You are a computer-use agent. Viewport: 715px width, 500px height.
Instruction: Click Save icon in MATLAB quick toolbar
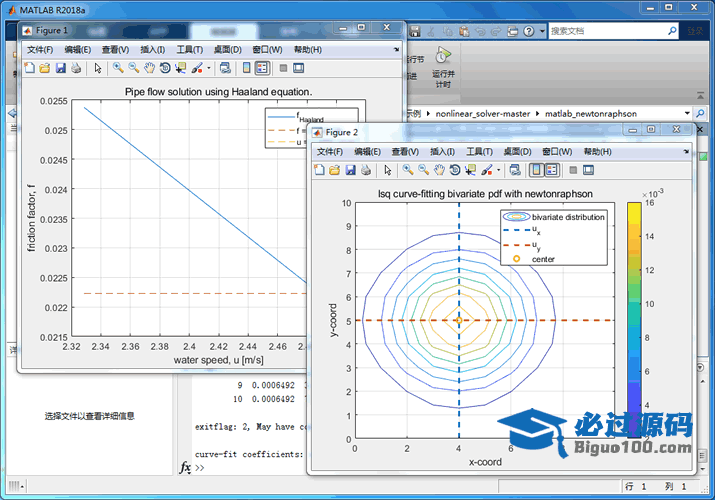coord(414,31)
